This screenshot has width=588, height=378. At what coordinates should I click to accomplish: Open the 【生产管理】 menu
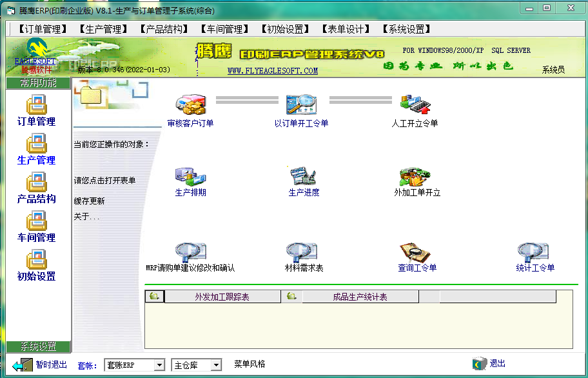pos(103,29)
